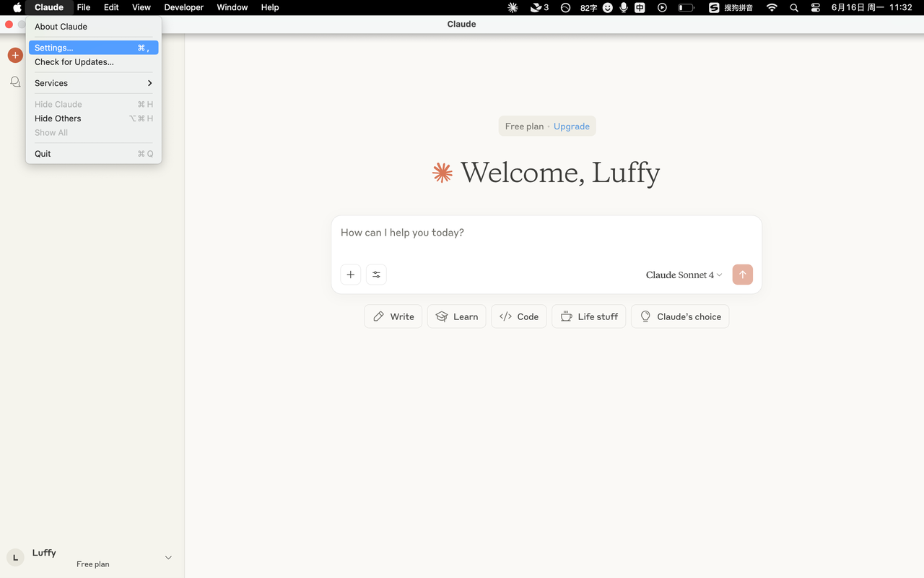Open the Edit menu
The image size is (924, 578).
(111, 7)
